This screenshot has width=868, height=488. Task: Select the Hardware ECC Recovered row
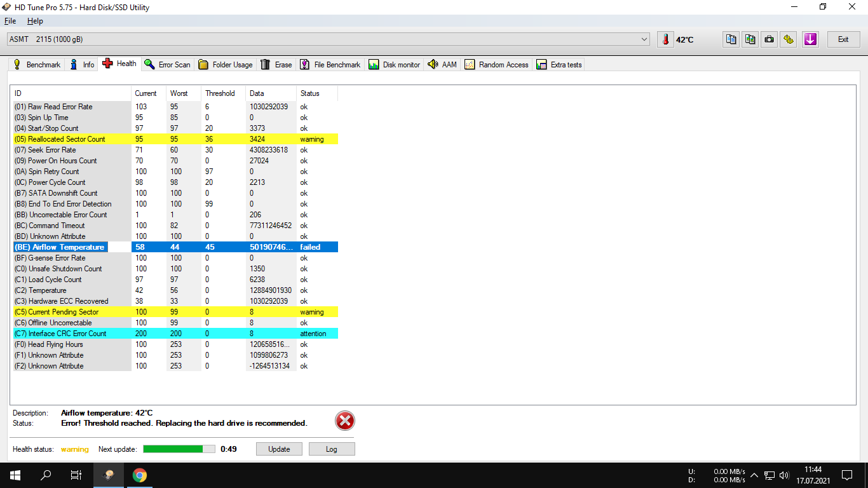175,301
